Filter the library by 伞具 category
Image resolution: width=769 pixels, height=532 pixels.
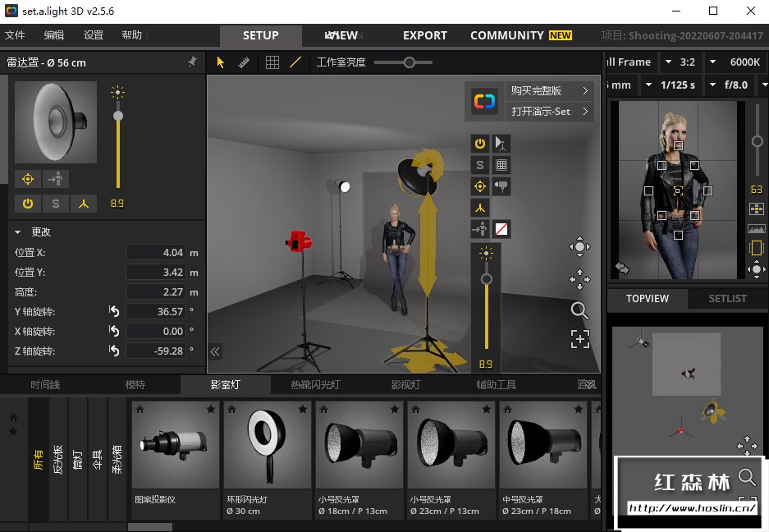coord(97,459)
